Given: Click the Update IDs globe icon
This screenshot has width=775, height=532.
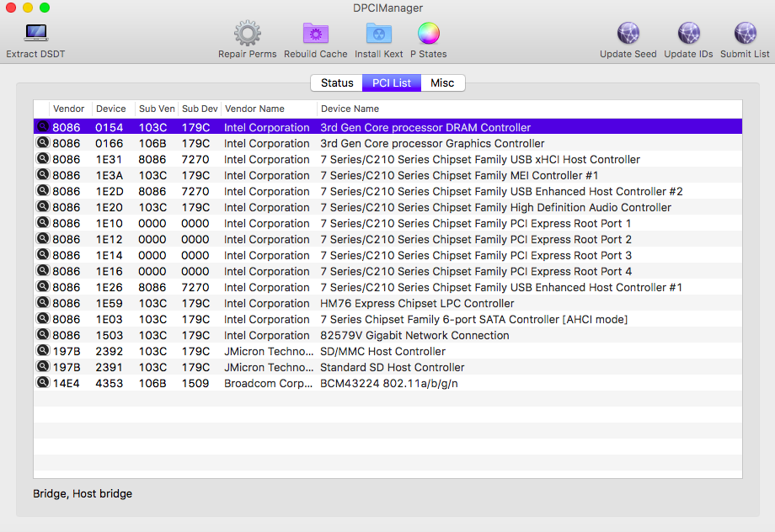Looking at the screenshot, I should (x=688, y=34).
